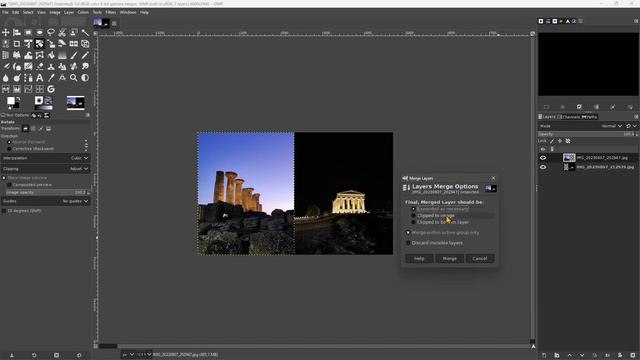The height and width of the screenshot is (360, 640).
Task: Select the Move tool
Action: click(6, 32)
